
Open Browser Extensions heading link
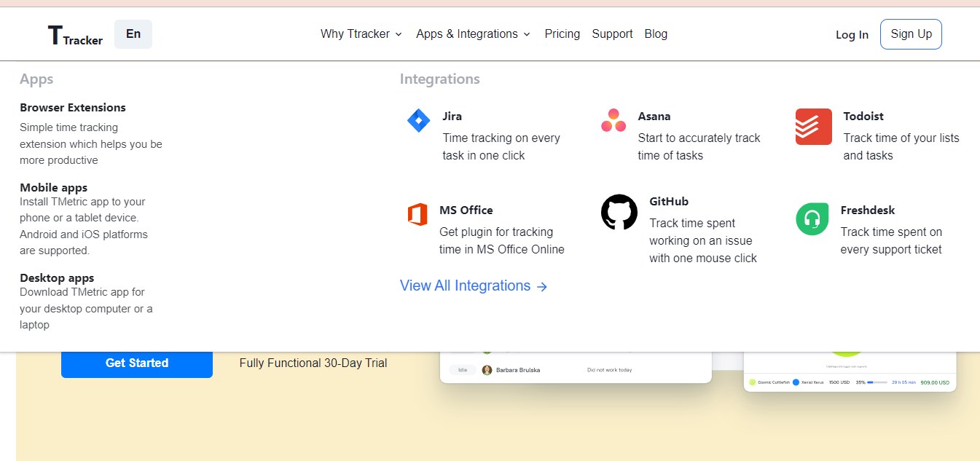coord(73,108)
